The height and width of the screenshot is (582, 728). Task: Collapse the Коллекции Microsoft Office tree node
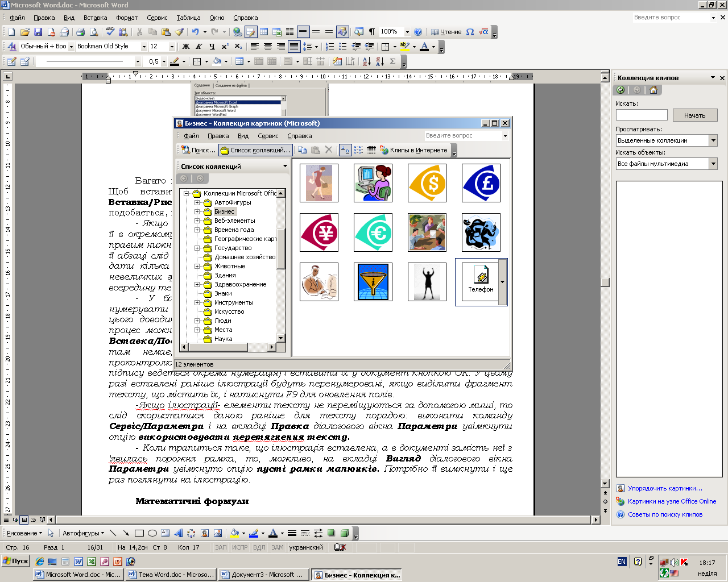click(186, 193)
